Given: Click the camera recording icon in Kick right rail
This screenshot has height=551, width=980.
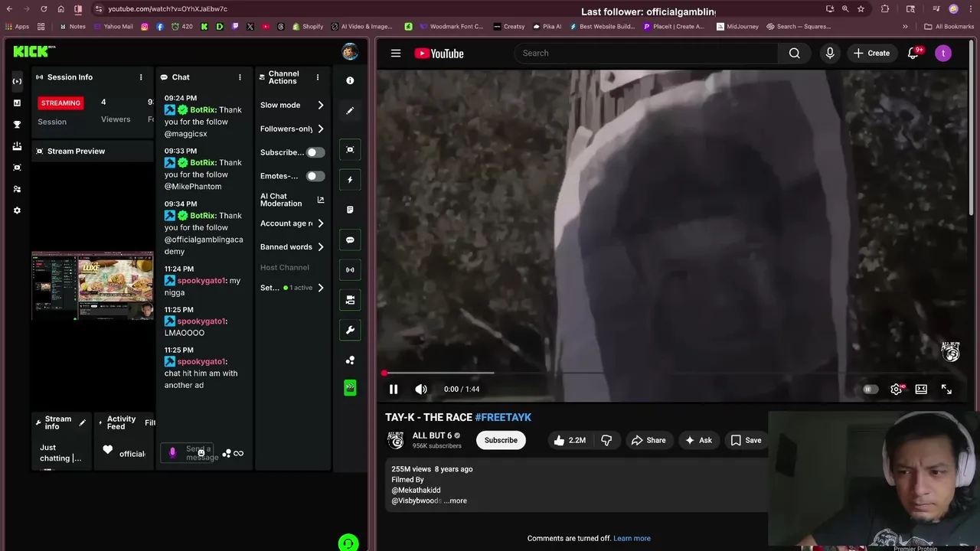Looking at the screenshot, I should pyautogui.click(x=350, y=300).
